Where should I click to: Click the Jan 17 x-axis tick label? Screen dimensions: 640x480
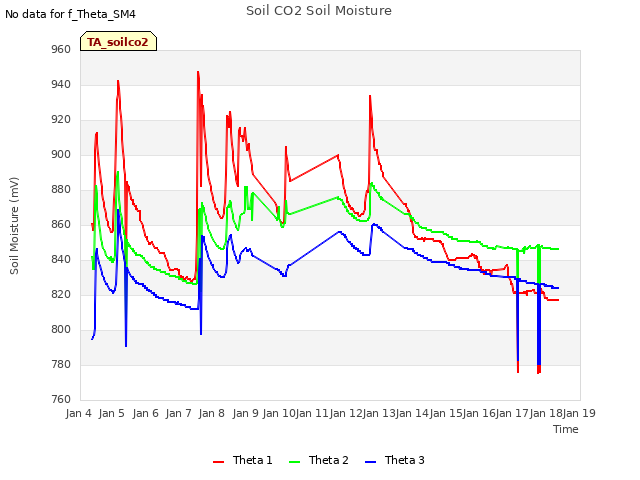coord(513,413)
